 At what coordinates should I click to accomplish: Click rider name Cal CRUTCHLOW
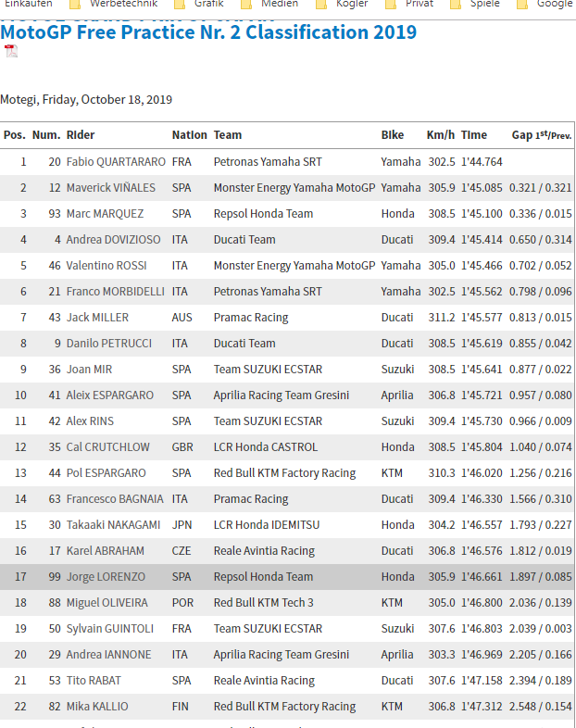(107, 447)
